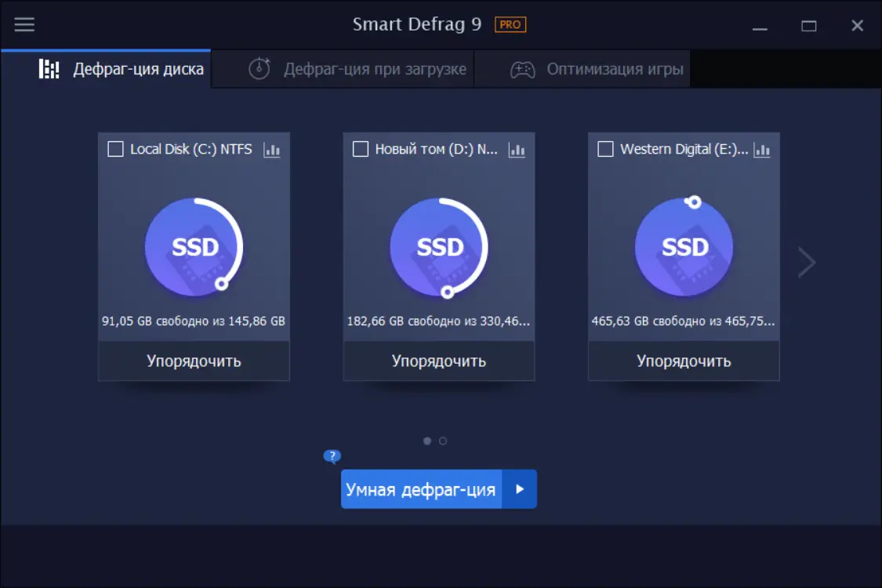Click the SSD status circle for disk C:

[x=194, y=245]
